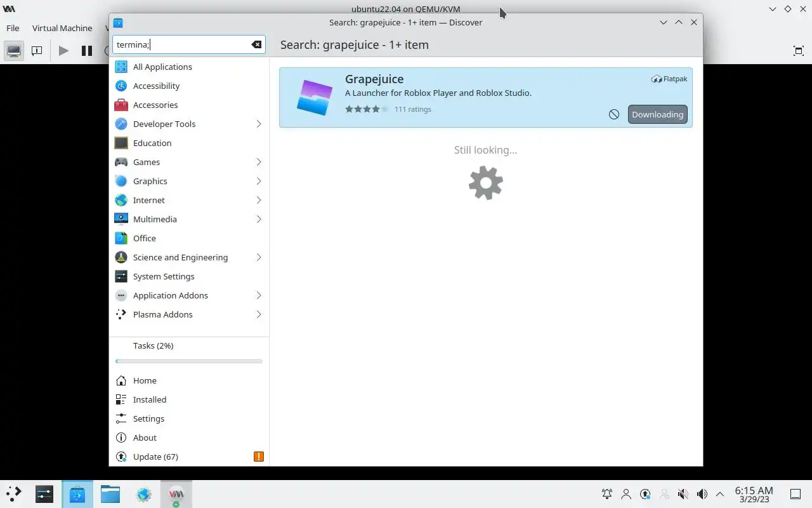Open the Discover window menu icon
Screen dimensions: 812x508
coord(118,23)
